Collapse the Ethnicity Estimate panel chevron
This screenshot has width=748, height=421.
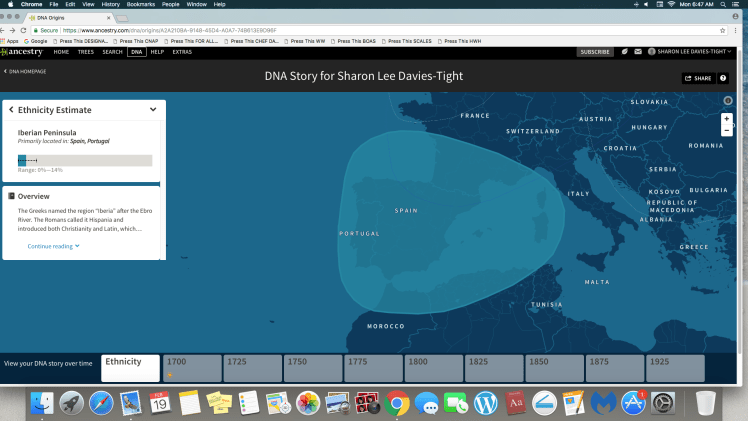click(x=153, y=109)
